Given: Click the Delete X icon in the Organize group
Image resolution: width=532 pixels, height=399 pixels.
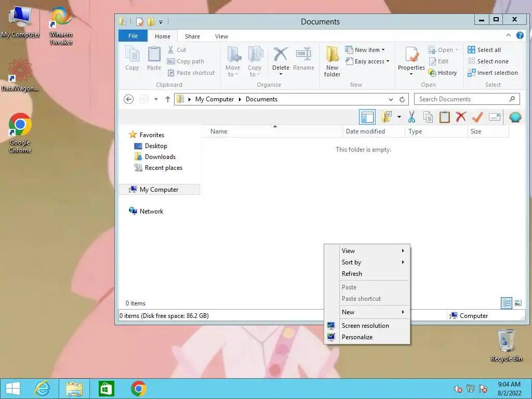Looking at the screenshot, I should click(281, 54).
